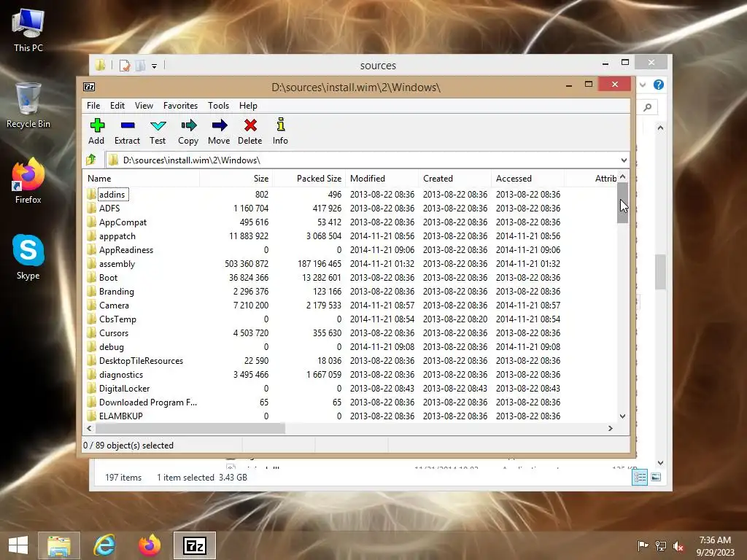Screen dimensions: 747x560
Task: Click search icon in sources window
Action: pyautogui.click(x=648, y=107)
